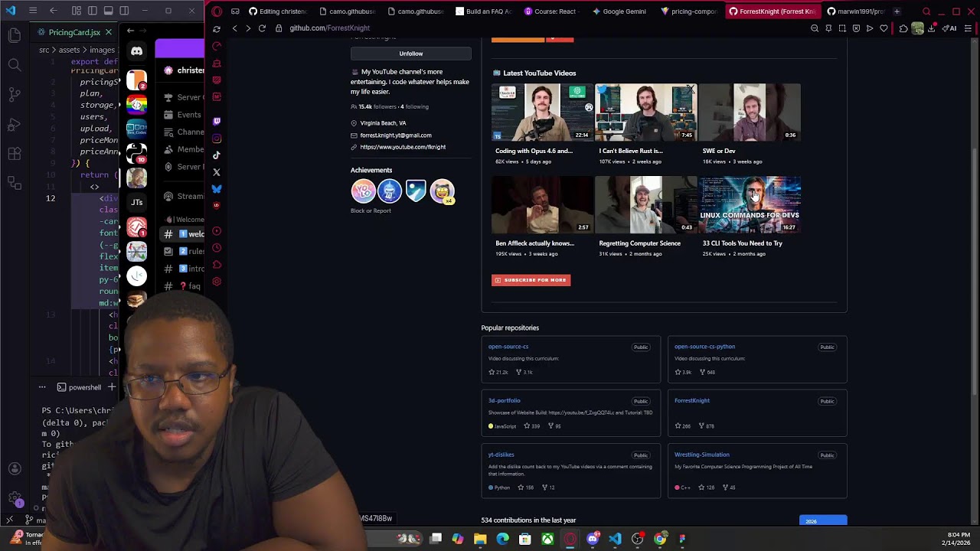Open X icon in Opera sidebar
980x551 pixels.
(x=217, y=172)
